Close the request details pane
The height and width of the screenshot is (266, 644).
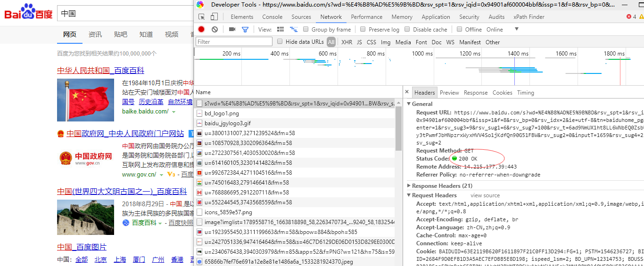click(406, 93)
